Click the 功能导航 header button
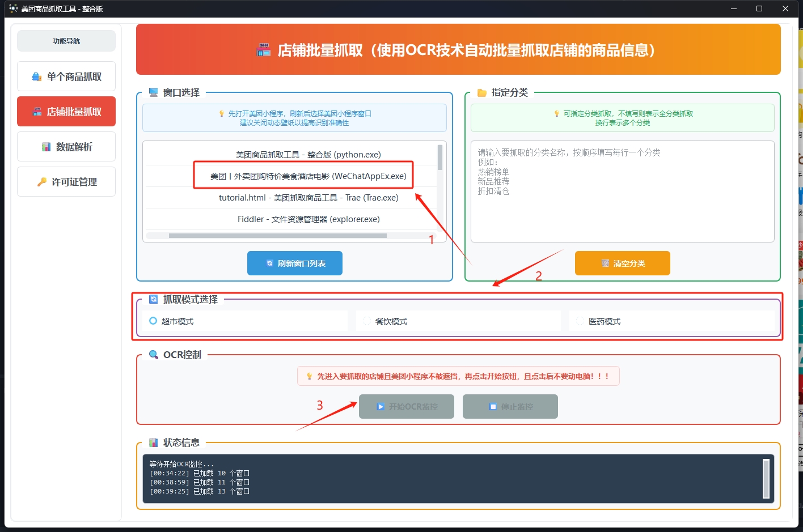The width and height of the screenshot is (803, 532). (66, 41)
